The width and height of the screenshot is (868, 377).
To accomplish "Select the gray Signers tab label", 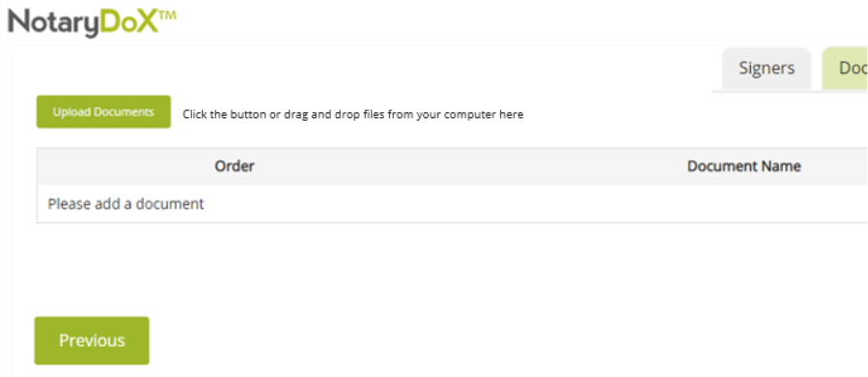I will pyautogui.click(x=767, y=69).
